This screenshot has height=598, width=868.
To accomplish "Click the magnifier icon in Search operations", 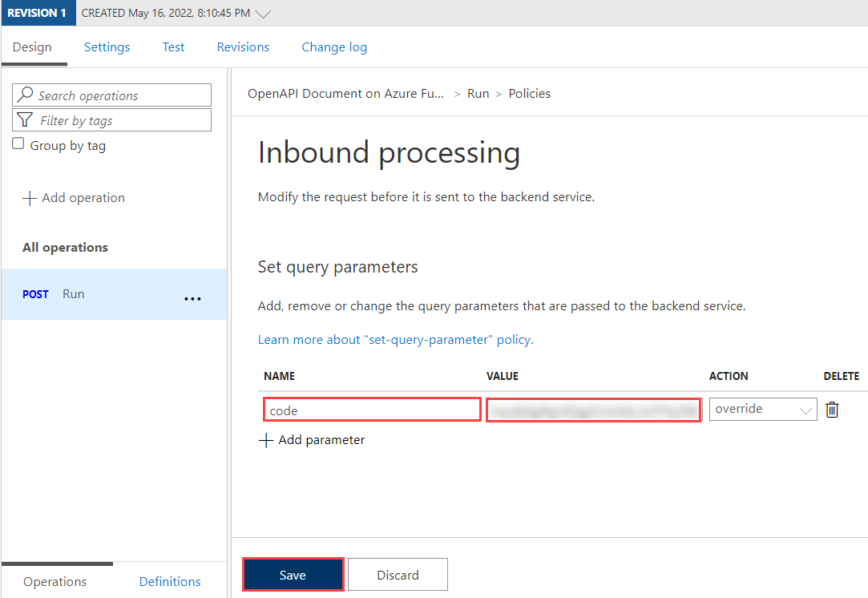I will pyautogui.click(x=25, y=95).
